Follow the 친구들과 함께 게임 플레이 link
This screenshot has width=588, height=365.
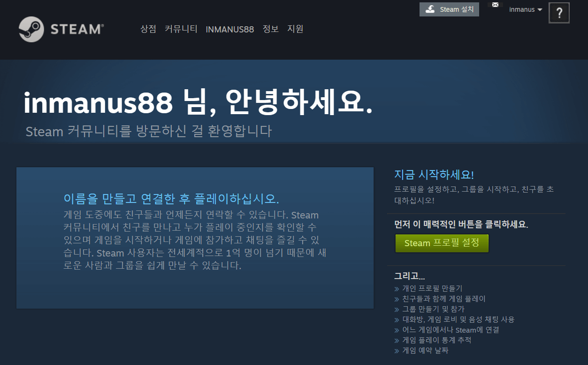point(443,299)
